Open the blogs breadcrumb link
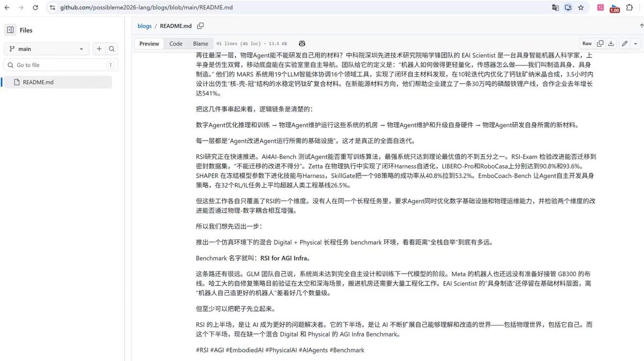Image resolution: width=644 pixels, height=361 pixels. (144, 26)
